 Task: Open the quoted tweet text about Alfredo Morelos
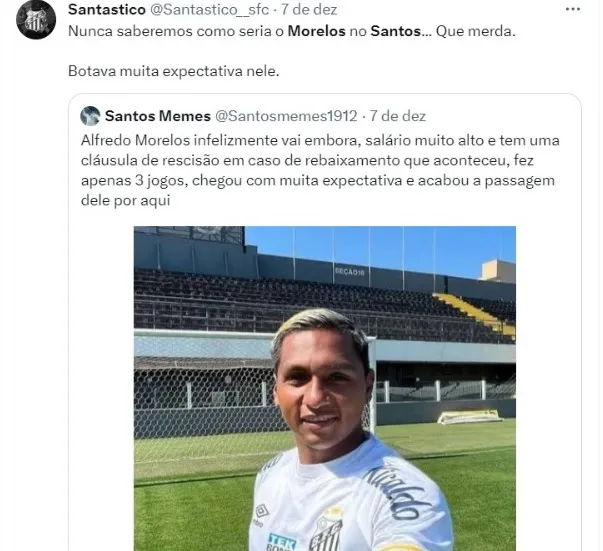pyautogui.click(x=320, y=170)
